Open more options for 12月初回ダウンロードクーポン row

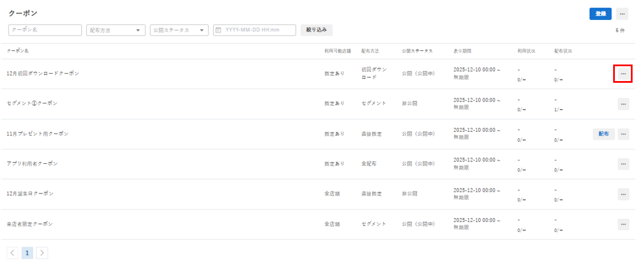(x=623, y=74)
